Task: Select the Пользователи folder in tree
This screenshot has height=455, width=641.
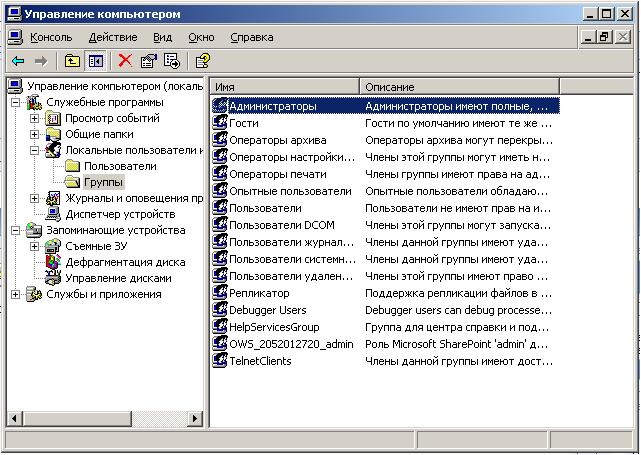Action: [120, 166]
